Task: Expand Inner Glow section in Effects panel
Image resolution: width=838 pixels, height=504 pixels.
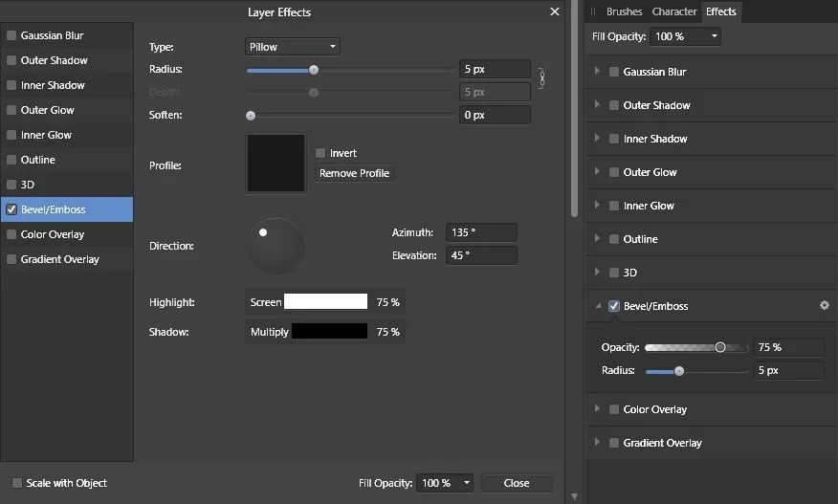Action: [597, 206]
